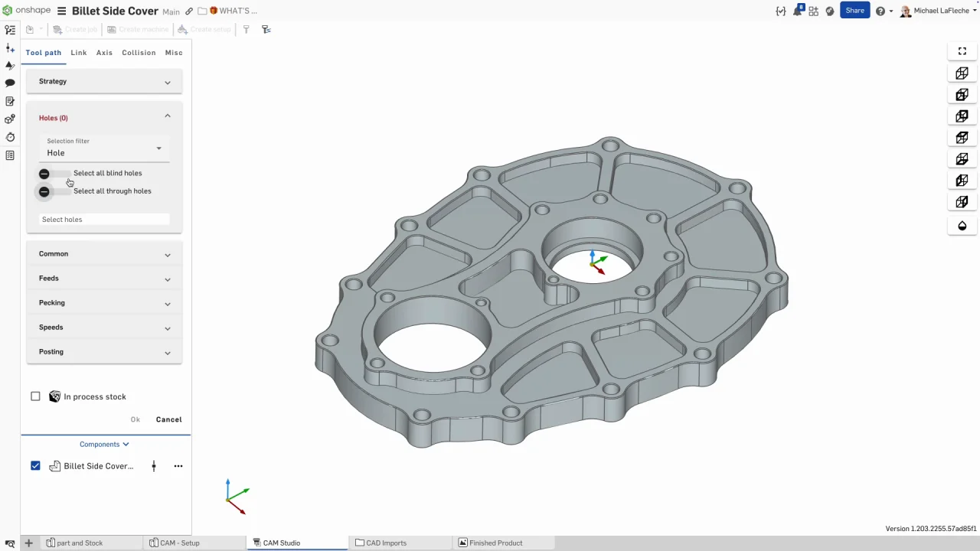Screen dimensions: 980x551
Task: Expand the Strategy section
Action: tap(104, 82)
